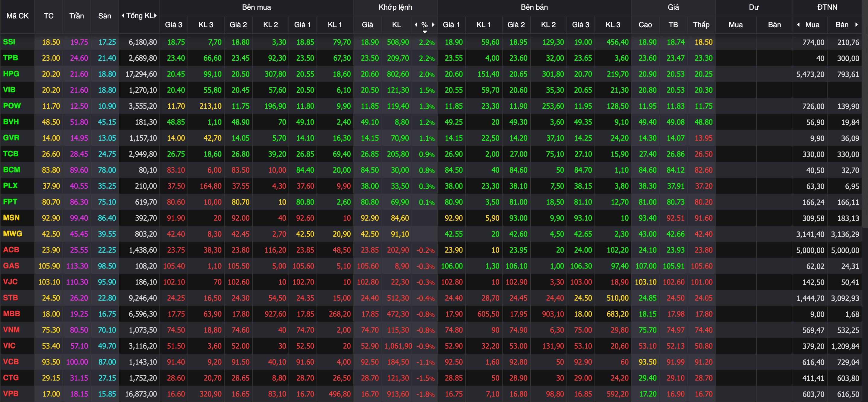Open the SSI stock symbol

[x=9, y=42]
